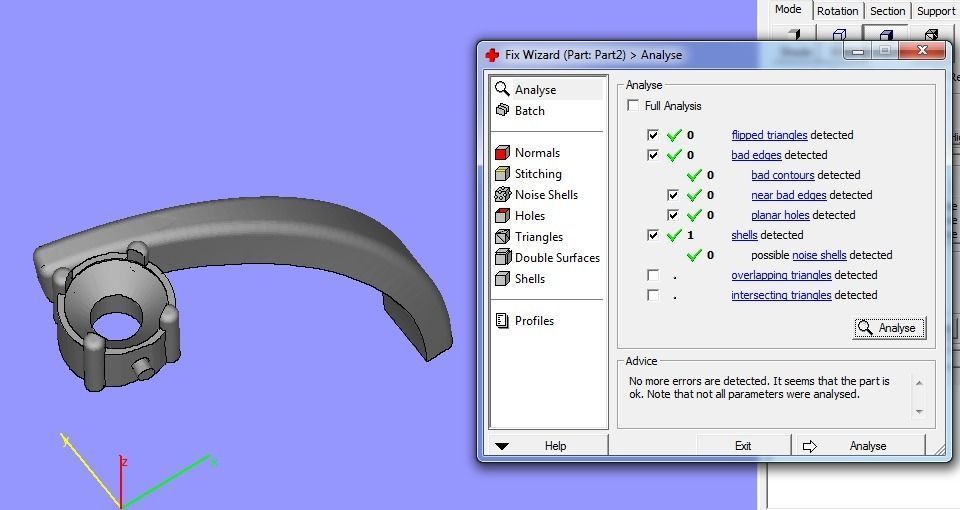This screenshot has height=510, width=960.
Task: Open the intersecting triangles link
Action: pyautogui.click(x=781, y=295)
